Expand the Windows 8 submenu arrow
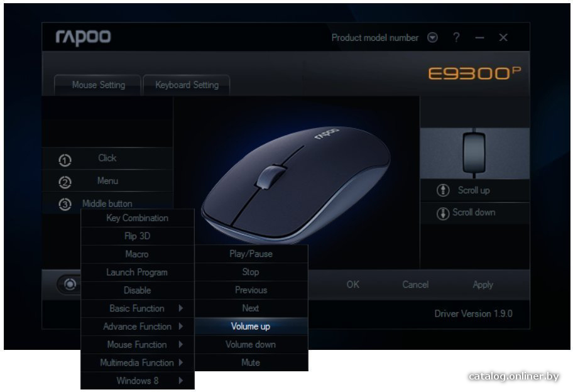This screenshot has width=573, height=392. click(180, 381)
